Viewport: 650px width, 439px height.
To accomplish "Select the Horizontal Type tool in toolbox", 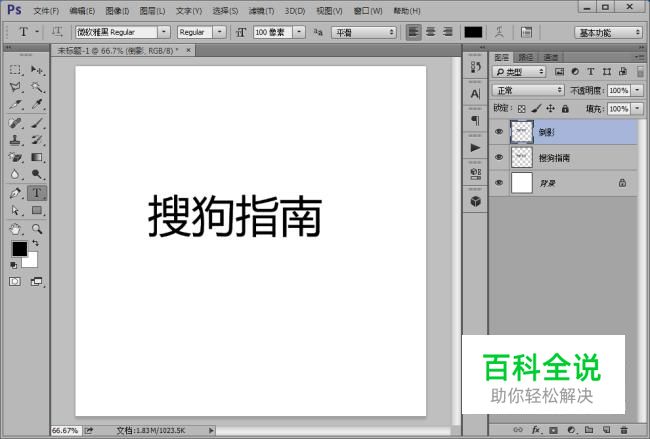I will pyautogui.click(x=37, y=193).
